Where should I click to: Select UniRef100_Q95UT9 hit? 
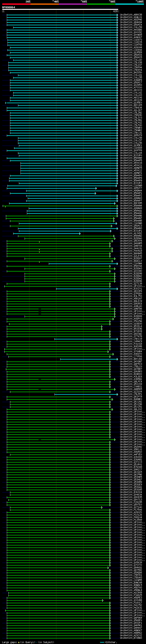131,135
